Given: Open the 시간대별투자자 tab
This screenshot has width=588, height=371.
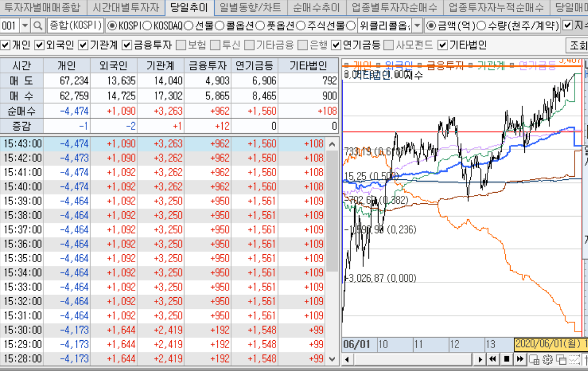Looking at the screenshot, I should tap(126, 7).
